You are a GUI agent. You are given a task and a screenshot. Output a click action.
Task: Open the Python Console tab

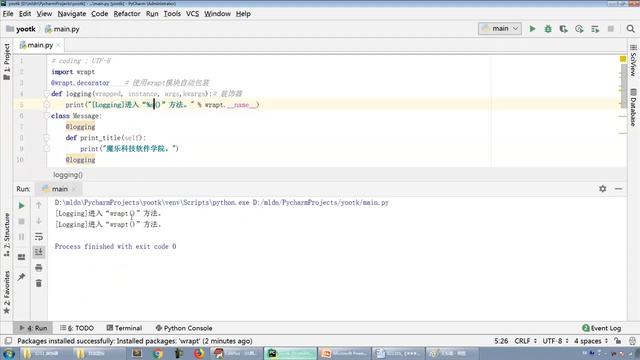(x=184, y=328)
